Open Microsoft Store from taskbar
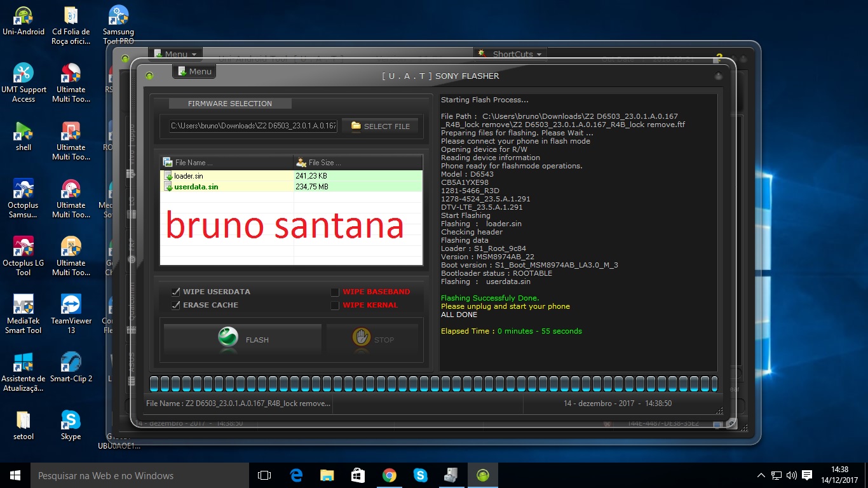The height and width of the screenshot is (488, 868). tap(358, 475)
